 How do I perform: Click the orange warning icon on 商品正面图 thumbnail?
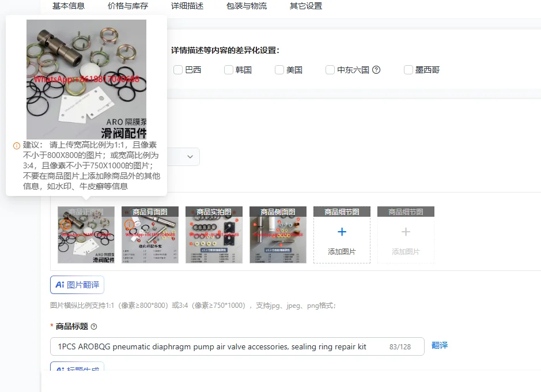pyautogui.click(x=66, y=225)
